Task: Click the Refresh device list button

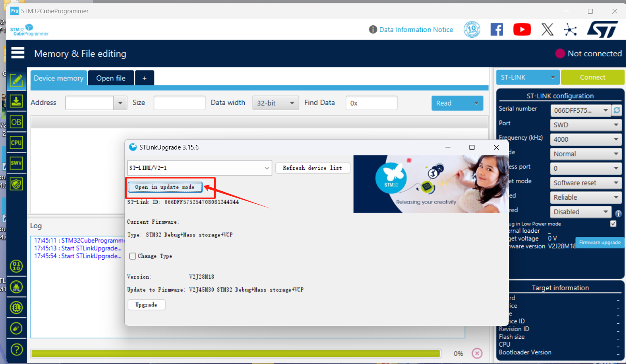Action: point(313,168)
